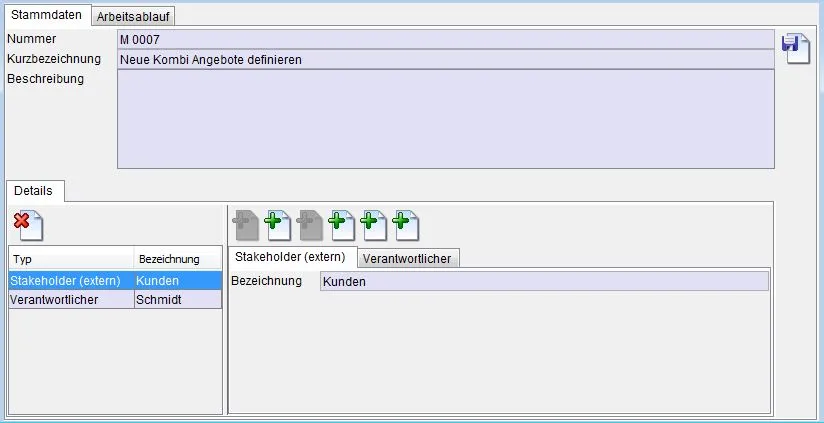824x423 pixels.
Task: Click the green plus icon between greyed icons
Action: point(278,225)
